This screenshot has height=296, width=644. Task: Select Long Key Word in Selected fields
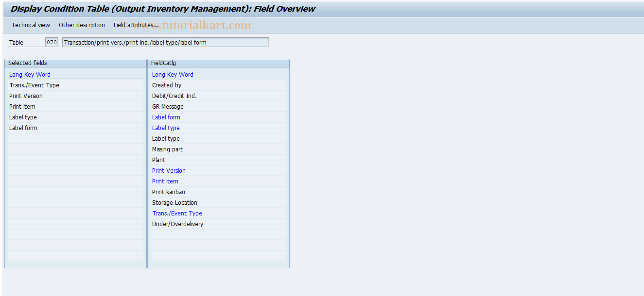(30, 74)
